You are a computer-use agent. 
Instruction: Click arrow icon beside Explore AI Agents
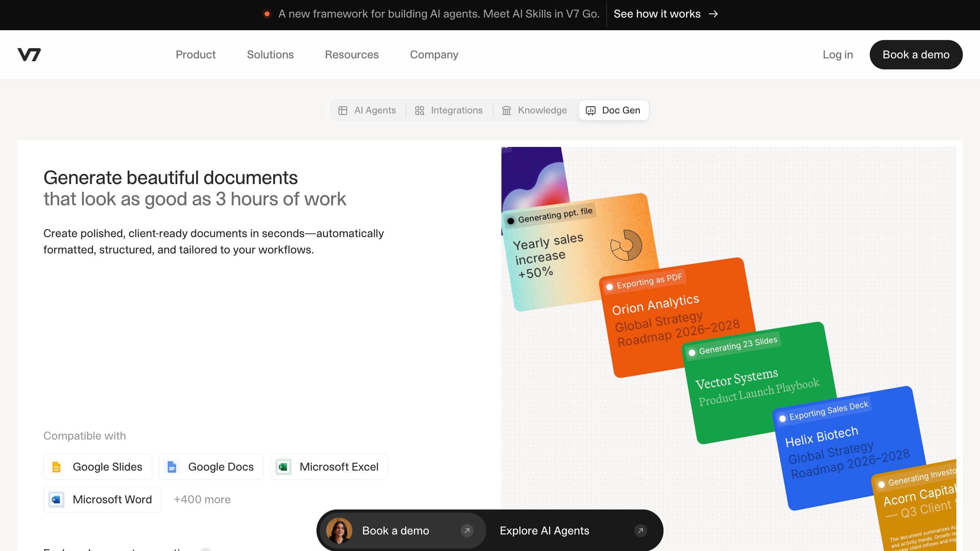[640, 531]
